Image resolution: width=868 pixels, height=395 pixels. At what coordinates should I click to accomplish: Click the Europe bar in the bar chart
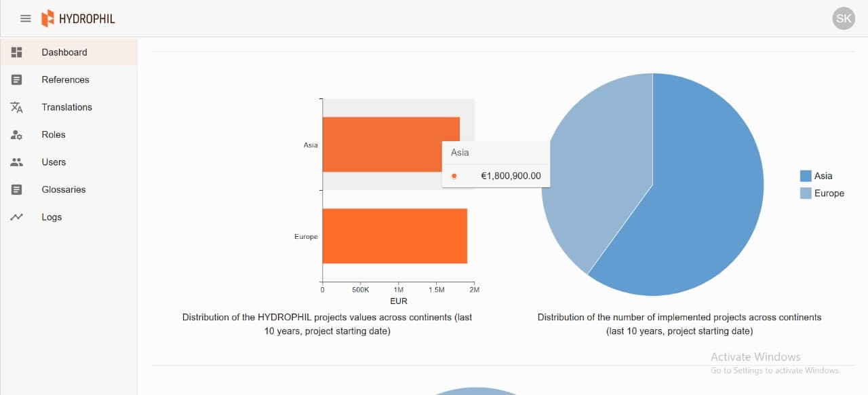tap(395, 236)
